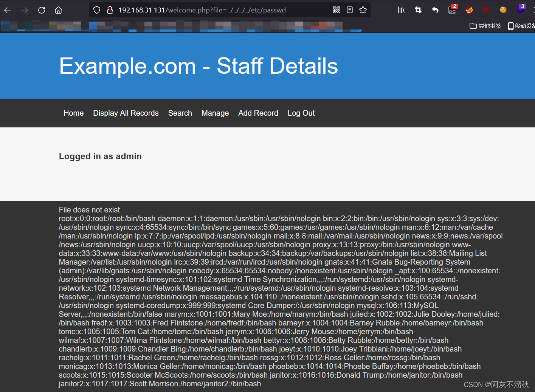Open the extension showing badge number 2
This screenshot has height=392, width=535.
(452, 10)
